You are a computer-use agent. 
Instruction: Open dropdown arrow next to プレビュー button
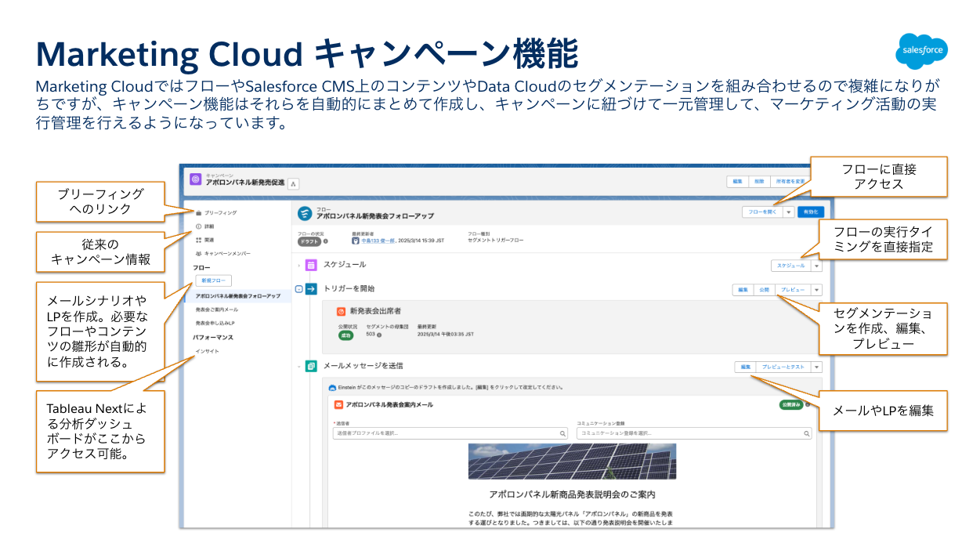[x=817, y=289]
